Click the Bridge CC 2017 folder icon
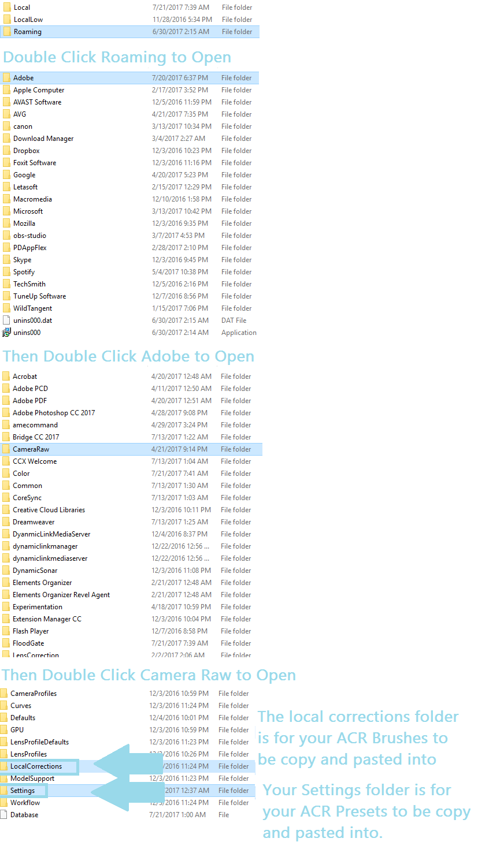 (x=6, y=437)
